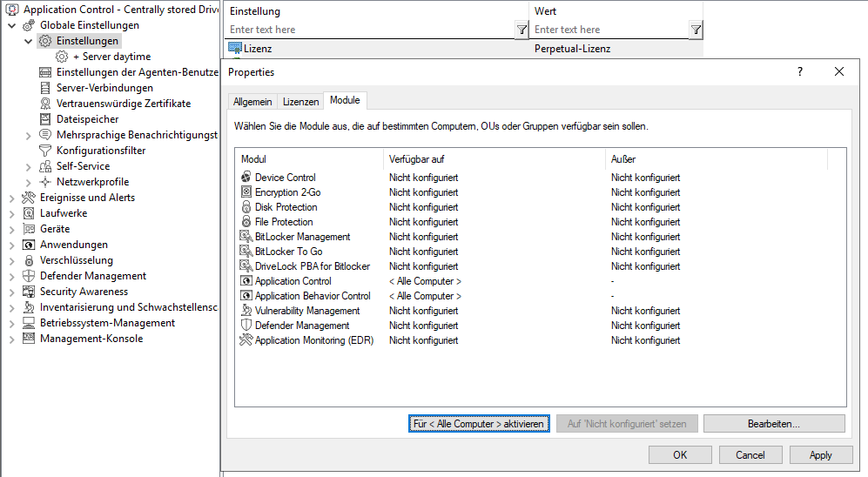
Task: Click the Server-Verbindungen tree icon
Action: (x=46, y=88)
